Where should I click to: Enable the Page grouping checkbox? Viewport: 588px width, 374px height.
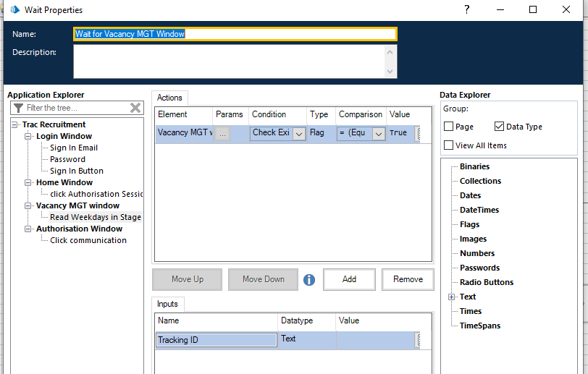(449, 127)
